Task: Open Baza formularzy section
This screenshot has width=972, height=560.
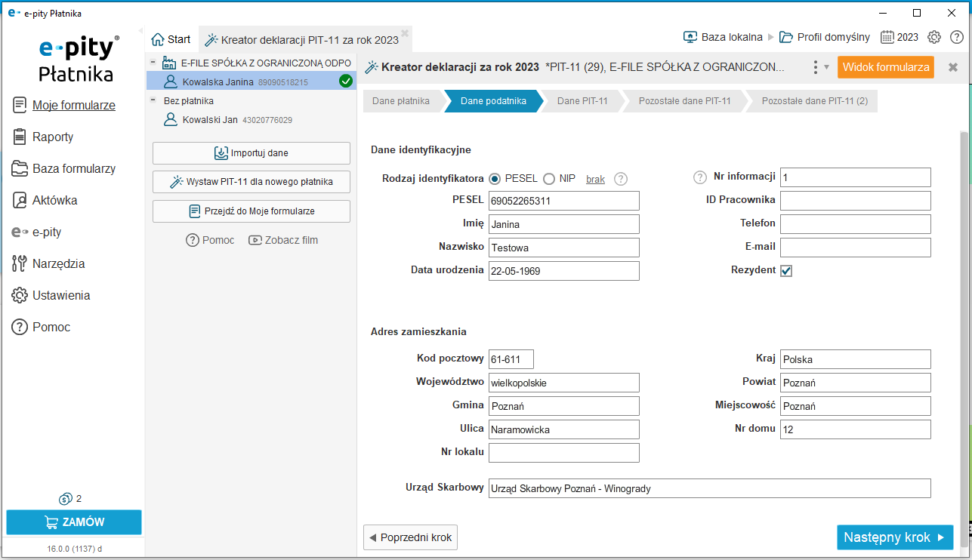Action: [x=64, y=168]
